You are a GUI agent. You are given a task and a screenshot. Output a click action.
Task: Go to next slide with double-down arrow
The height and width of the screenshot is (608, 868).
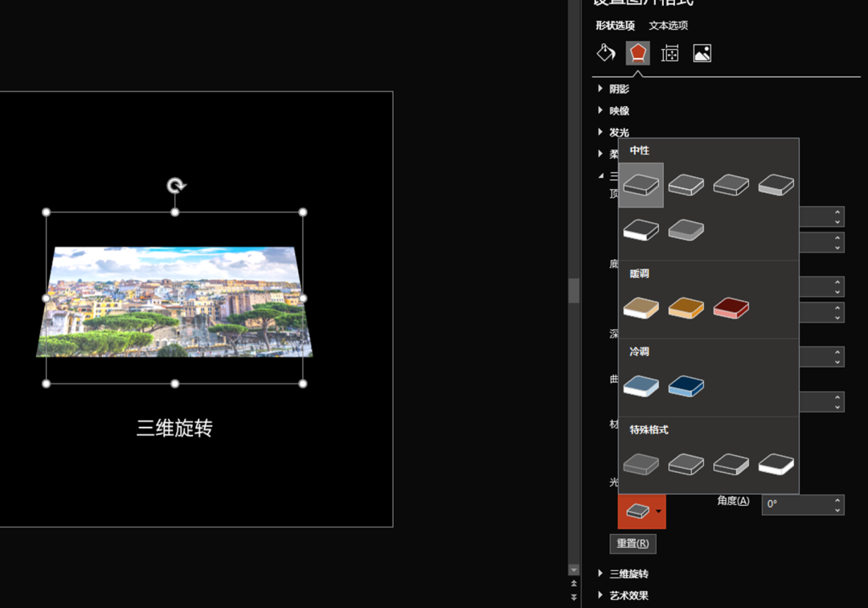[574, 597]
